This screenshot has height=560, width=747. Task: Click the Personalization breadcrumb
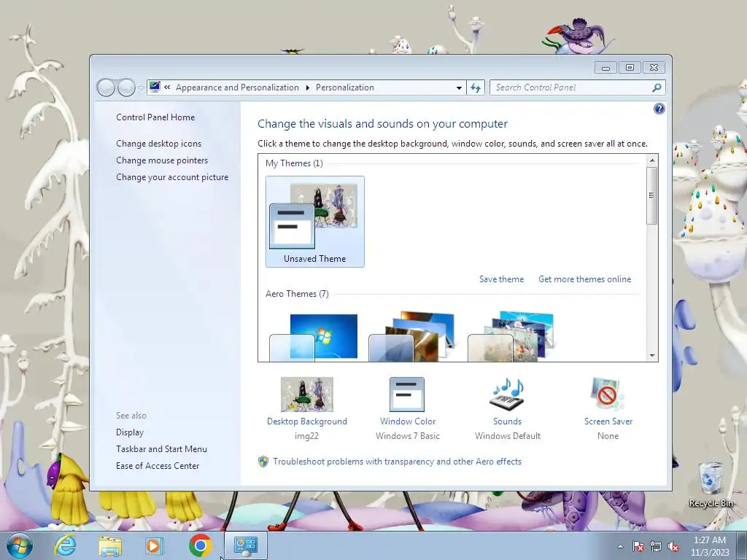pos(345,87)
